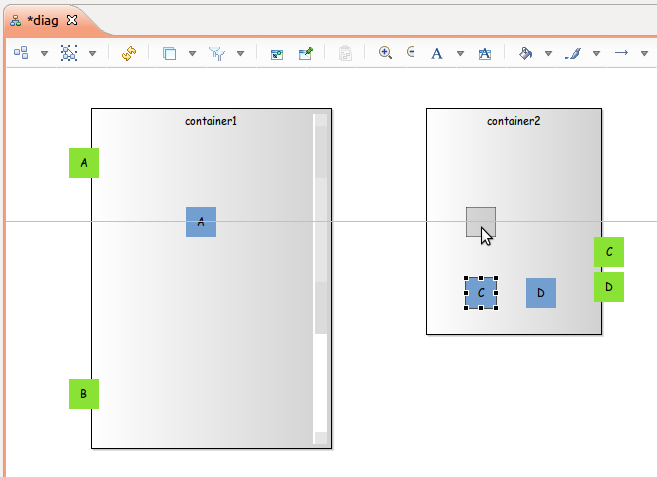Screen dimensions: 657x477
Task: Click the Select All toolbar icon
Action: (x=69, y=53)
